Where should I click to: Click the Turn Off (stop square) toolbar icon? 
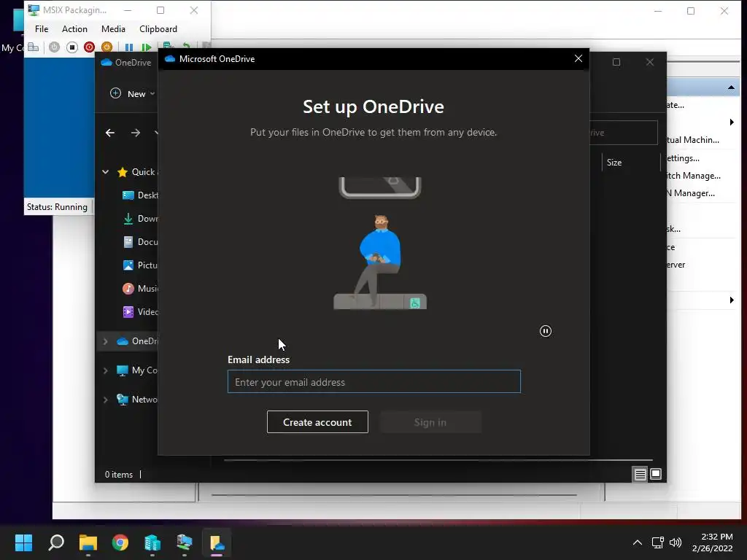72,47
